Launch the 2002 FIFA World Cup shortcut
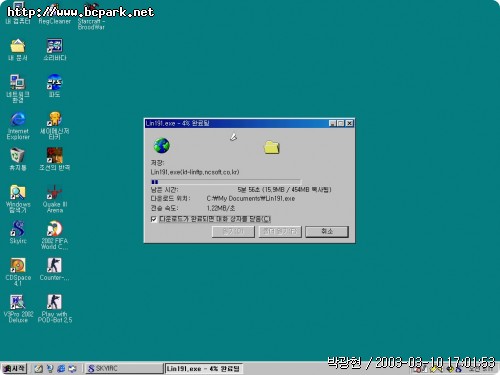 (55, 235)
